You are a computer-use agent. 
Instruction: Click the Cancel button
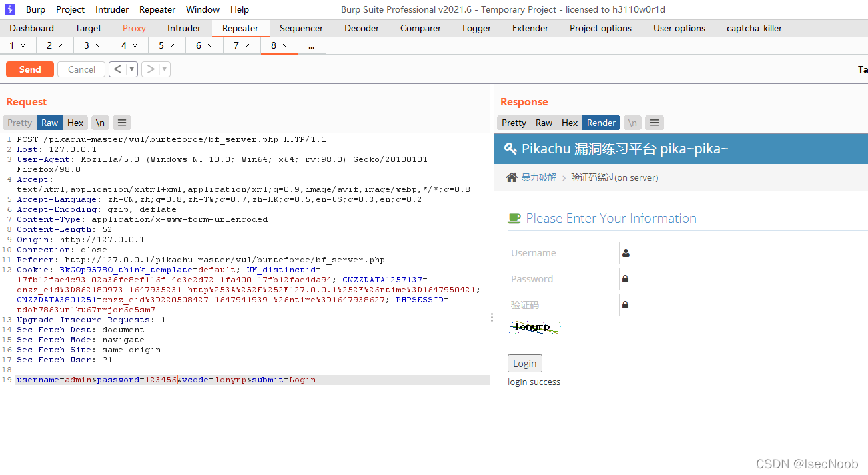click(81, 69)
